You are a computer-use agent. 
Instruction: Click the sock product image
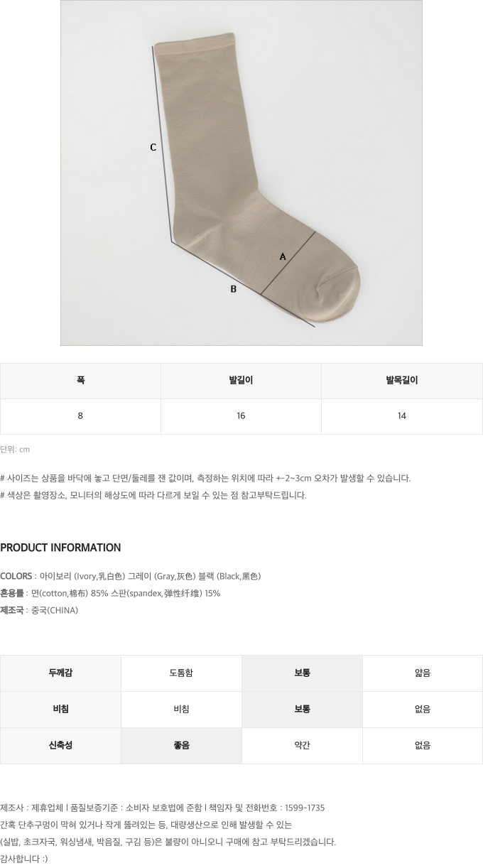241,173
